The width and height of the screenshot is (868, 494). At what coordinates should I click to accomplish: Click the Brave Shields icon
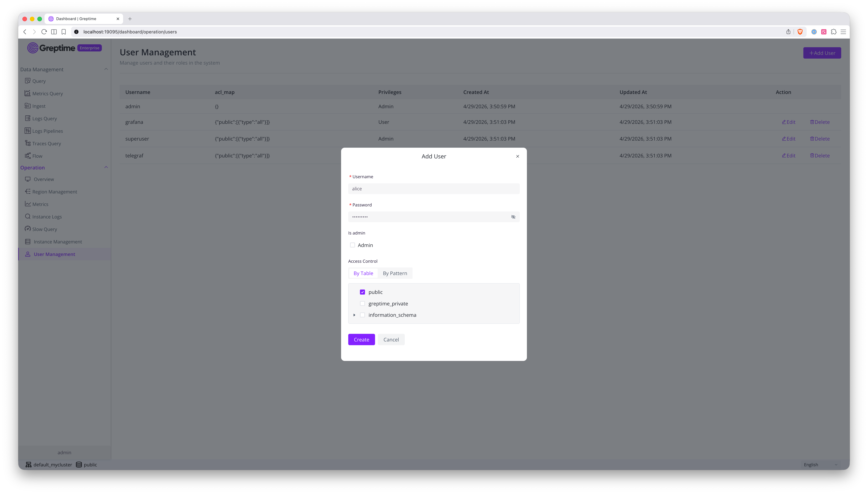click(800, 32)
